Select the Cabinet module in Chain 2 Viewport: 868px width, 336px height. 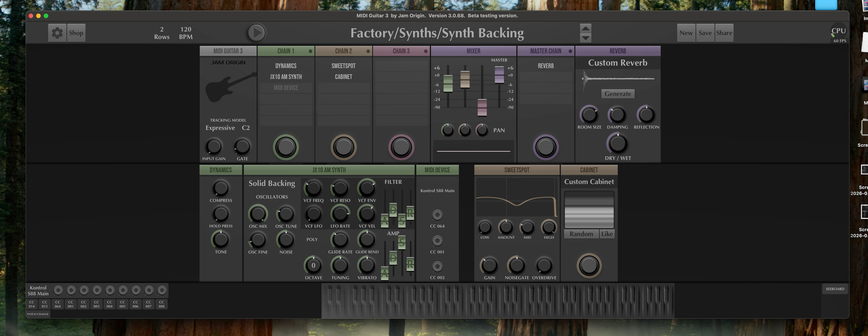pyautogui.click(x=344, y=77)
